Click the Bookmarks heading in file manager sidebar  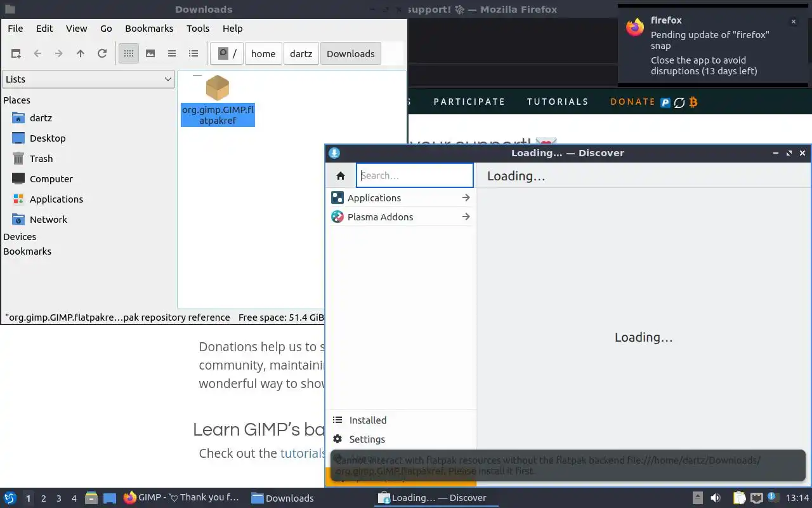coord(27,251)
